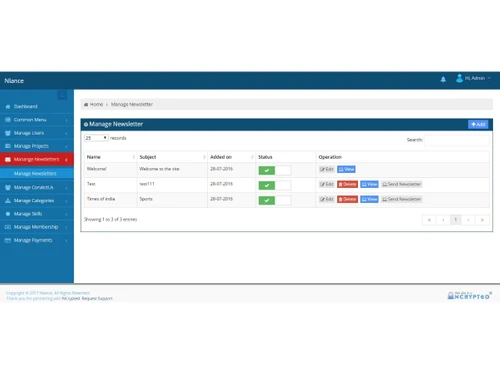This screenshot has height=375, width=500.
Task: Click the Manage Newsletters envelope icon
Action: (8, 159)
